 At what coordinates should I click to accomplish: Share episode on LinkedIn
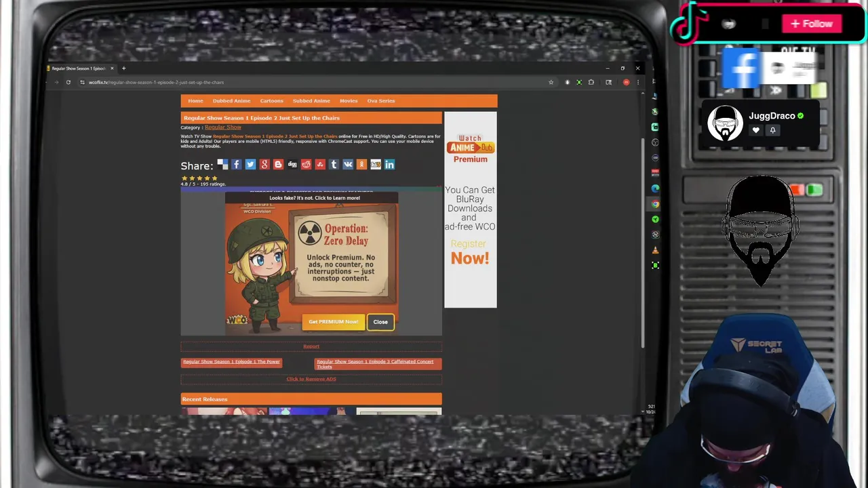click(389, 165)
